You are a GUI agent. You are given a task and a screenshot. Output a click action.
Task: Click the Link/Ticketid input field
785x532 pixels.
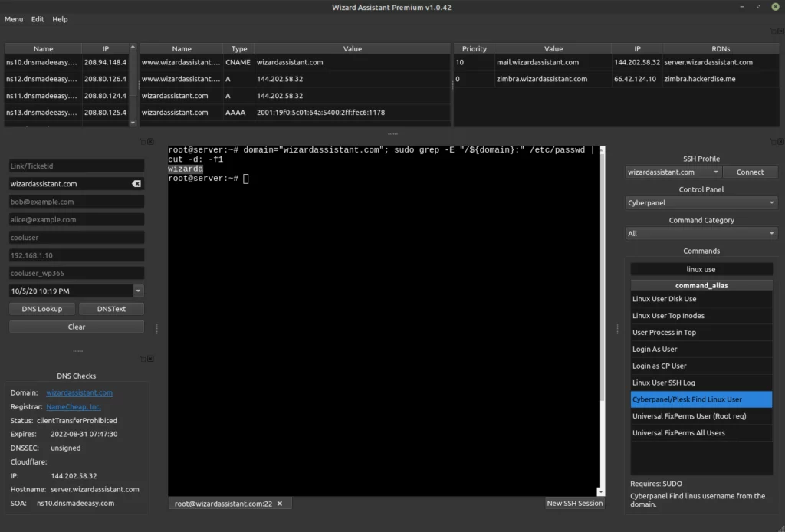76,166
